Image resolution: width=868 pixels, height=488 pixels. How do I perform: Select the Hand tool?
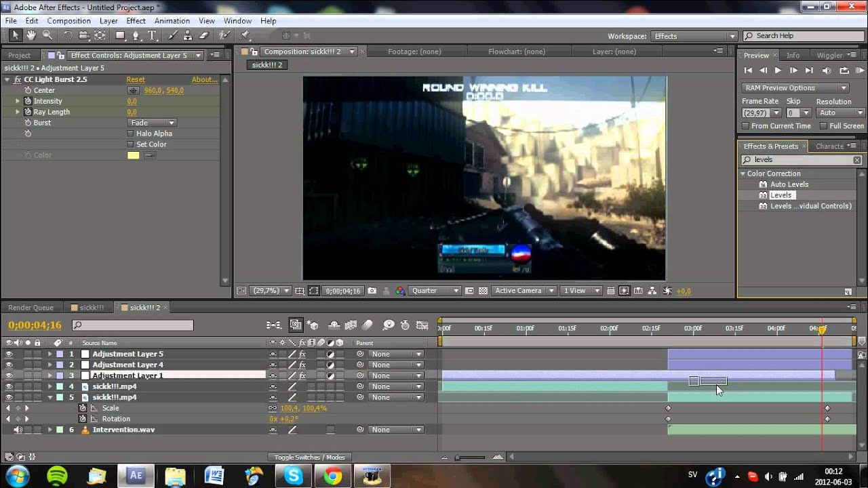(x=32, y=35)
